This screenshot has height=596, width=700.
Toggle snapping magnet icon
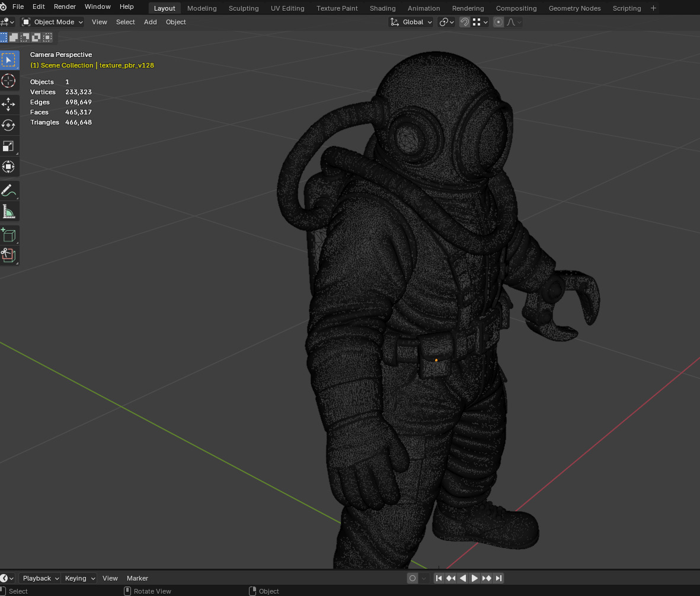[465, 22]
